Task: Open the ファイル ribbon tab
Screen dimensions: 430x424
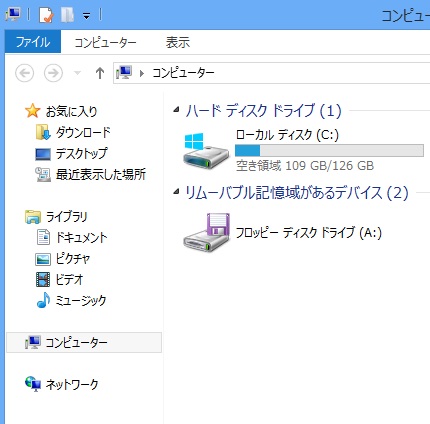Action: click(x=33, y=42)
